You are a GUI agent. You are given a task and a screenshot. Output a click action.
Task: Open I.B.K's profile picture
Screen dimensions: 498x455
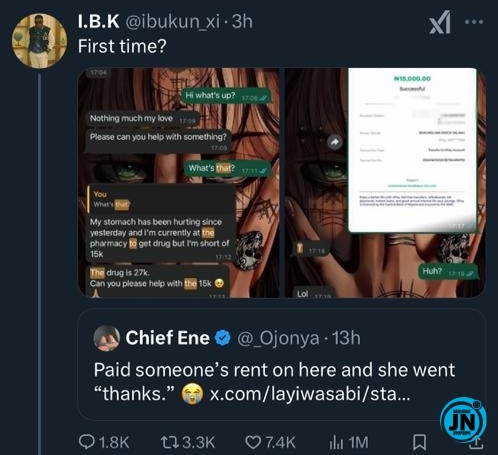39,41
